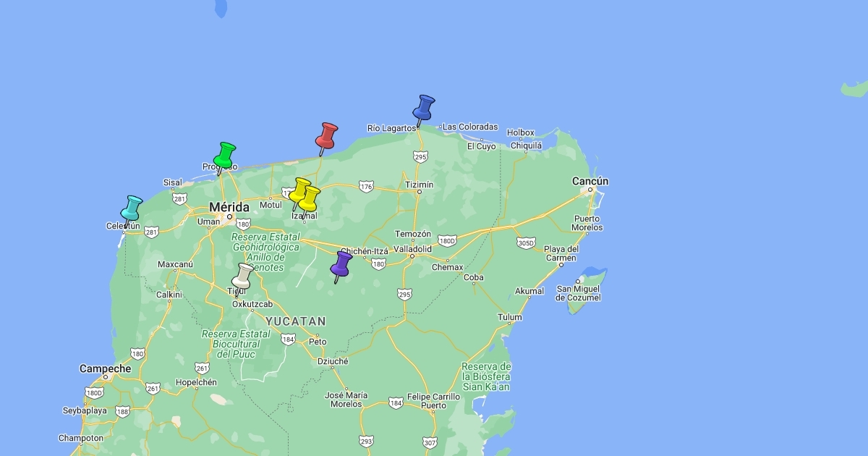Click the Playa del Carmen label
Image resolution: width=868 pixels, height=456 pixels.
tap(561, 253)
